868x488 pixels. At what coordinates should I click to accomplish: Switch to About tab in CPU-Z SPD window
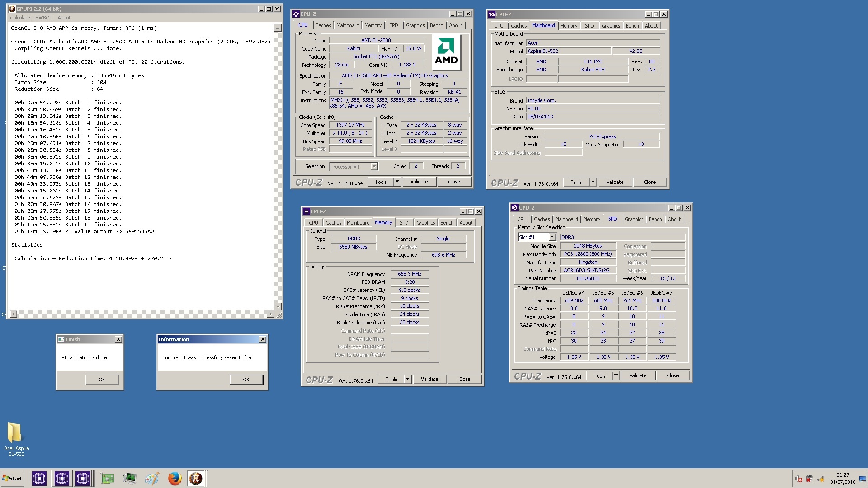click(x=674, y=219)
